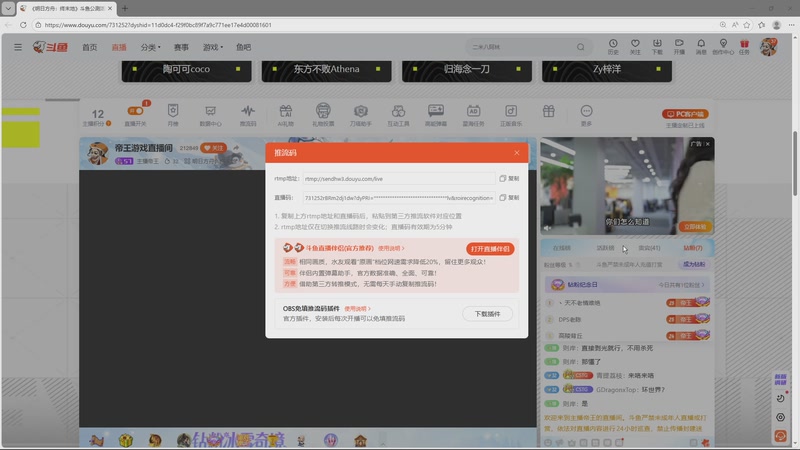Image resolution: width=800 pixels, height=450 pixels.
Task: Go to 首页 in navigation
Action: 89,47
